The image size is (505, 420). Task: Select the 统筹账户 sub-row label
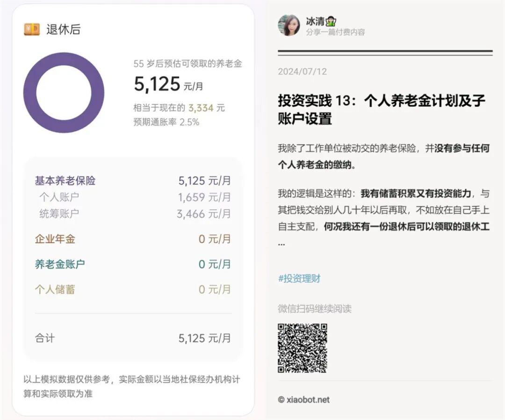pos(59,213)
